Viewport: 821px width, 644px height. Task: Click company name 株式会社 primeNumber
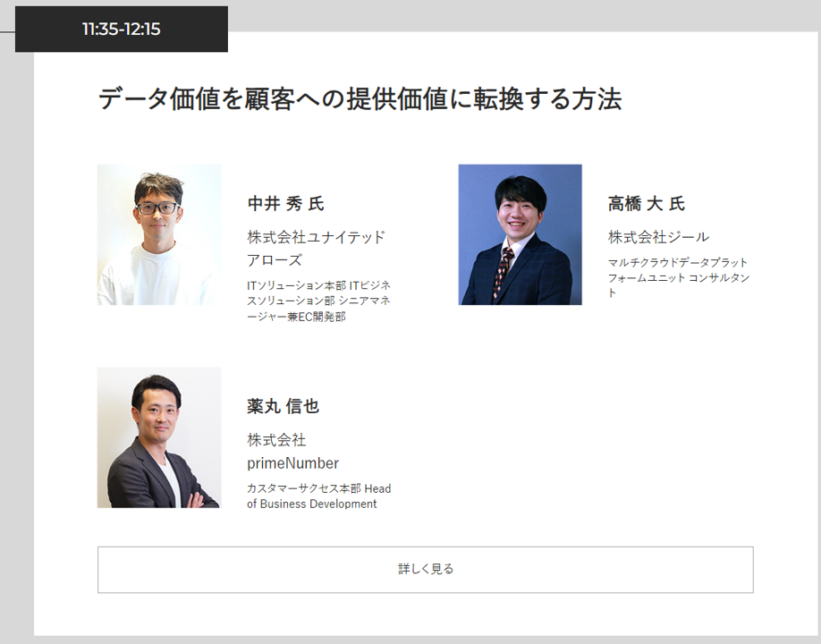click(x=292, y=452)
